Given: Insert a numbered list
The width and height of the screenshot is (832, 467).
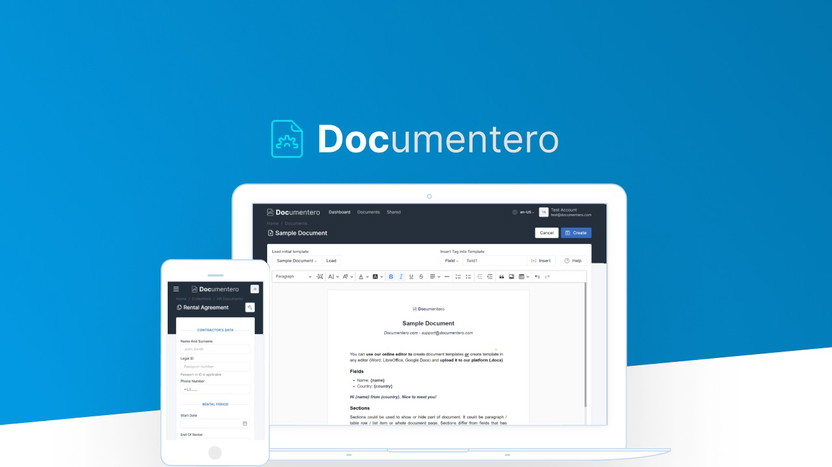Looking at the screenshot, I should 458,277.
